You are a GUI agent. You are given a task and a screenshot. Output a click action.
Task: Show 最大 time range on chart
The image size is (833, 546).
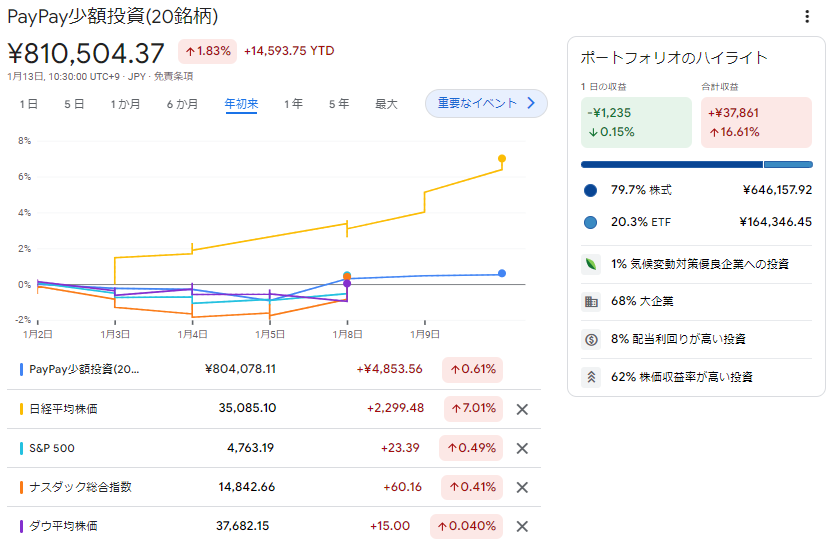pyautogui.click(x=386, y=104)
